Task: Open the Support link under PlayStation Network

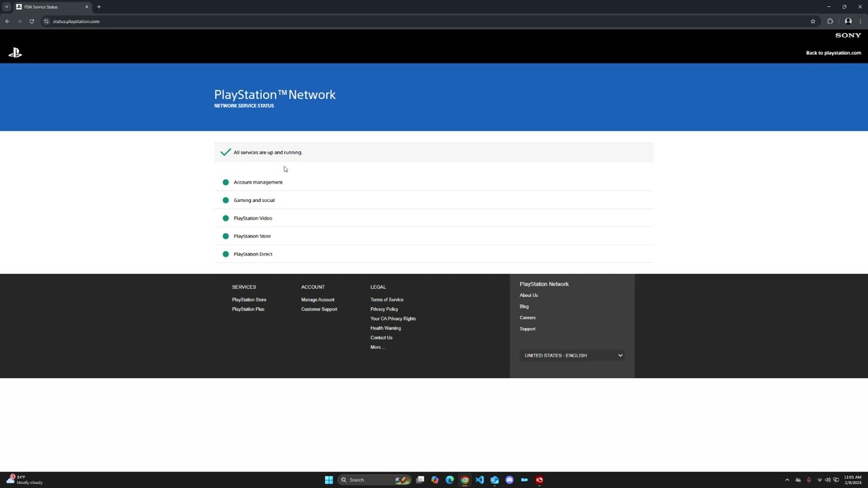Action: pos(528,329)
